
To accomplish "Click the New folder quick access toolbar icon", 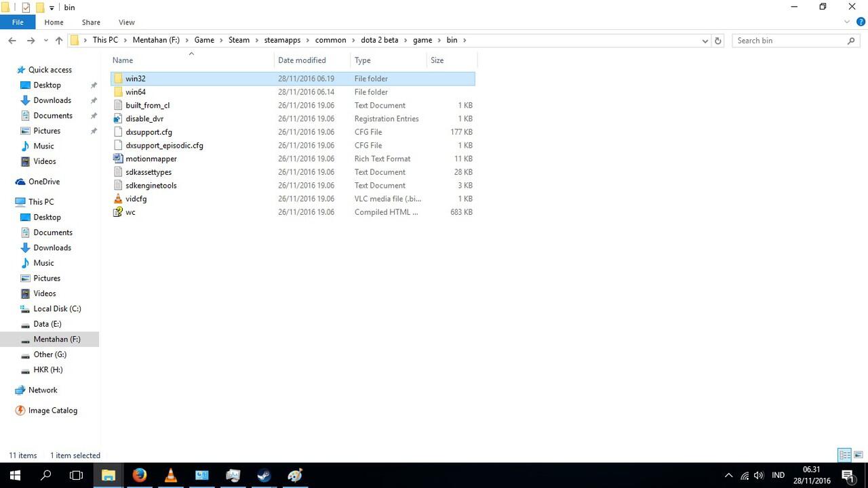I will click(x=39, y=7).
